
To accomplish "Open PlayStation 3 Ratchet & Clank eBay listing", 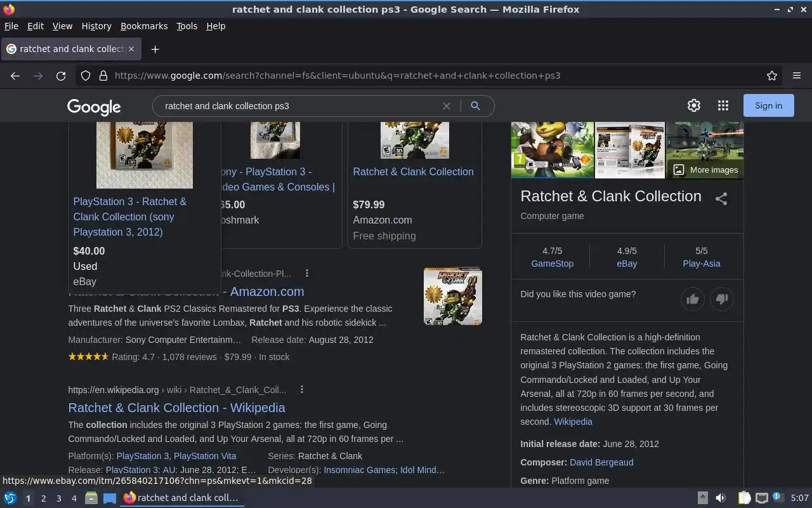I will (x=130, y=217).
